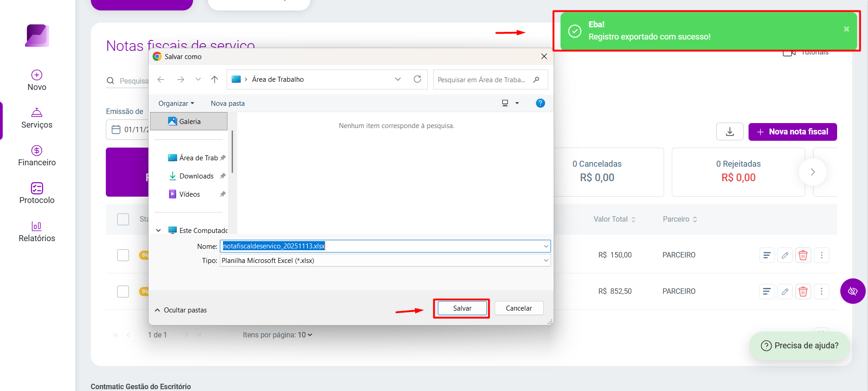Viewport: 868px width, 391px height.
Task: Collapse the Este Computador tree node
Action: click(x=159, y=231)
